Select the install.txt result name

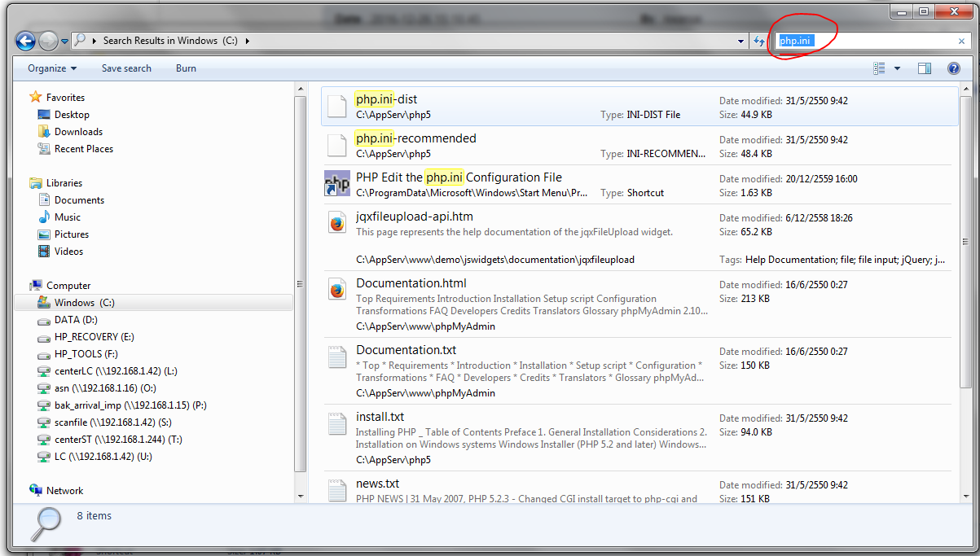pyautogui.click(x=380, y=417)
